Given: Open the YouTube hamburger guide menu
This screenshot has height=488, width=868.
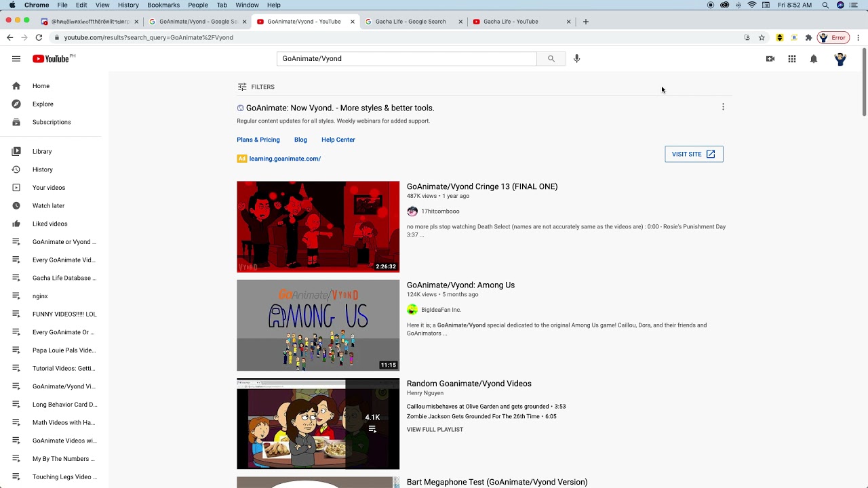Looking at the screenshot, I should click(x=16, y=59).
